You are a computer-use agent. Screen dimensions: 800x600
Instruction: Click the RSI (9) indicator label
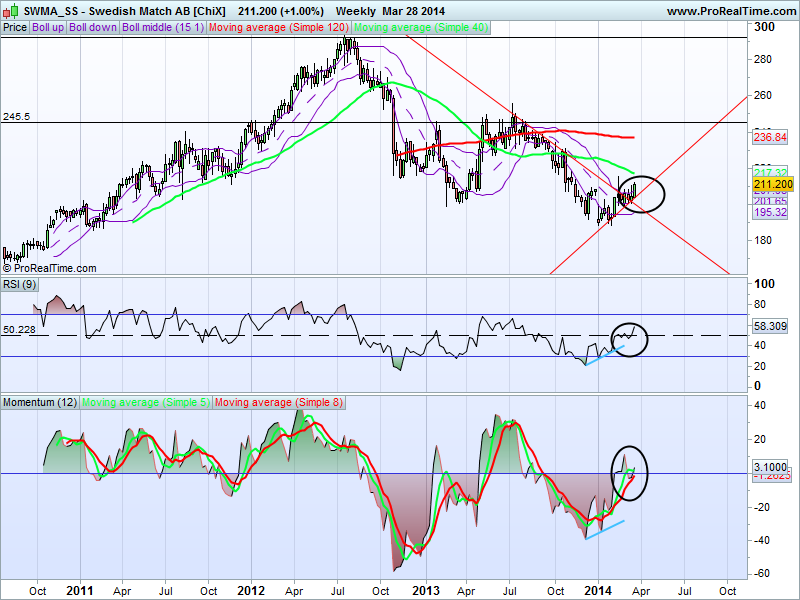coord(19,284)
